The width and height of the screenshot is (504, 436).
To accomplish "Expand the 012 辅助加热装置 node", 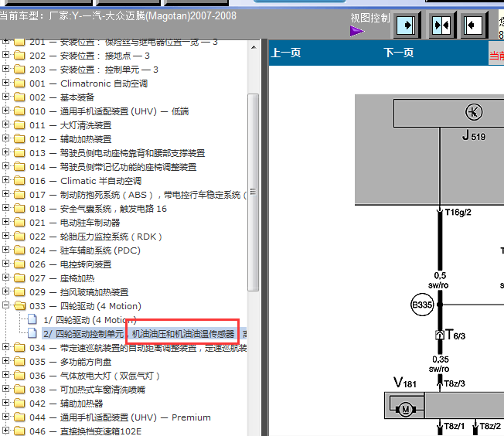I will point(5,138).
